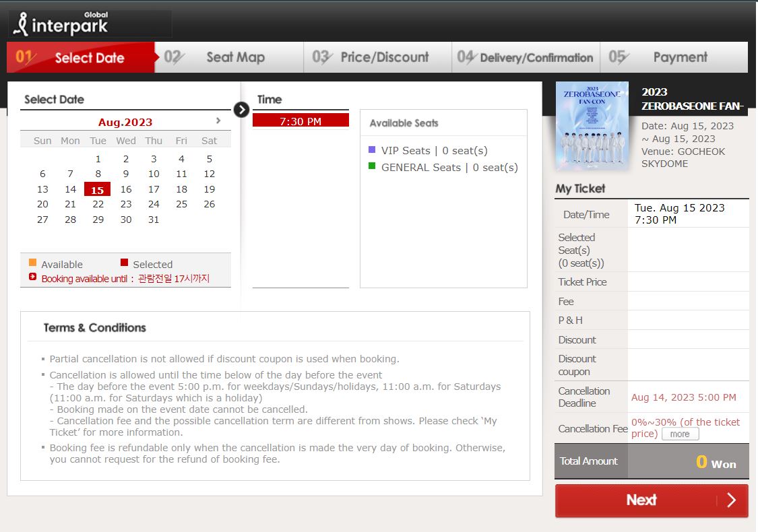The height and width of the screenshot is (532, 758).
Task: Click the 0 Won total amount
Action: tap(716, 462)
